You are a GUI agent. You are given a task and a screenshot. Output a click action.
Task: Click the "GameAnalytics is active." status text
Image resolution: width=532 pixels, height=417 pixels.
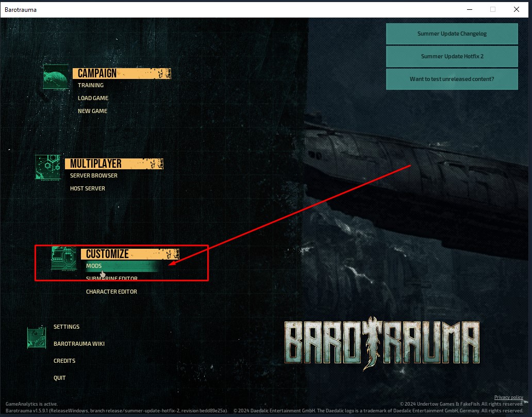(x=31, y=404)
